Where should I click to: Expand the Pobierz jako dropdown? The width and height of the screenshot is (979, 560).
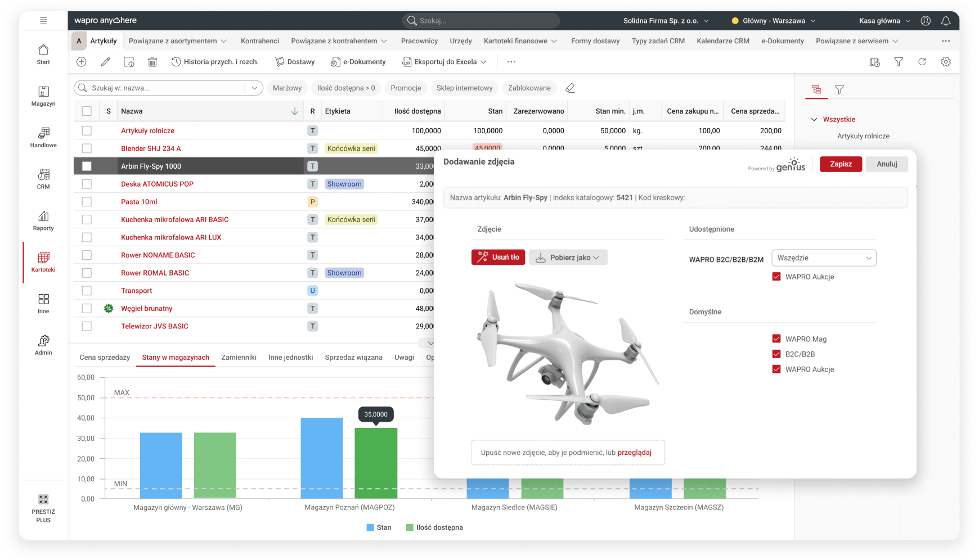568,258
